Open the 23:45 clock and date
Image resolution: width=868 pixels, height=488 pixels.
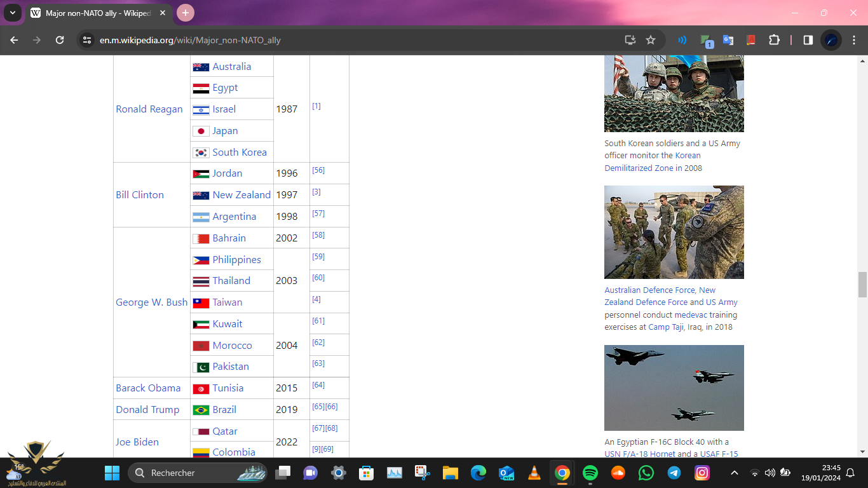[x=820, y=473]
